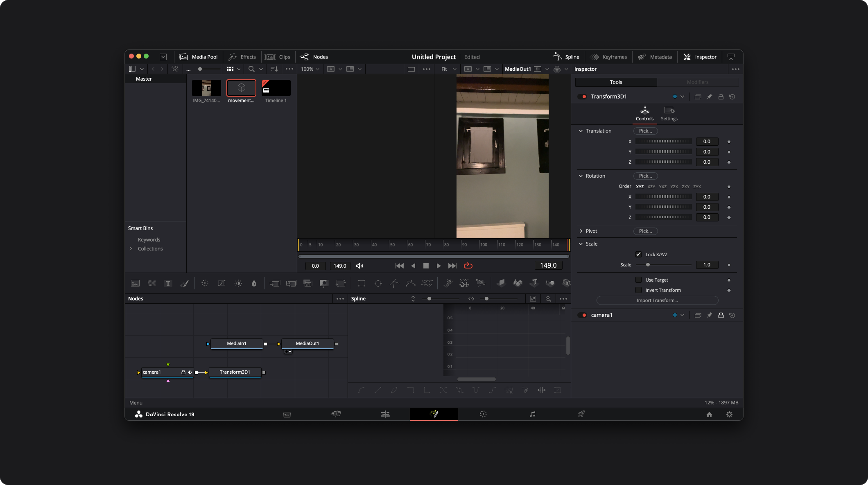Uncheck the Lock X/Y/Z checkbox
Image resolution: width=868 pixels, height=485 pixels.
[x=638, y=254]
